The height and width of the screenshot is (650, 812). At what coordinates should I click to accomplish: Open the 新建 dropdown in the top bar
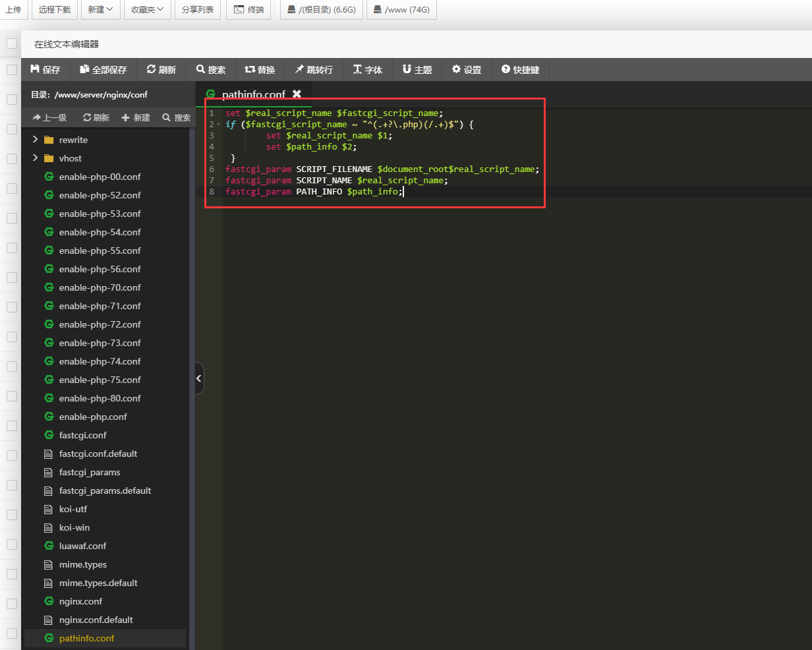click(x=101, y=10)
